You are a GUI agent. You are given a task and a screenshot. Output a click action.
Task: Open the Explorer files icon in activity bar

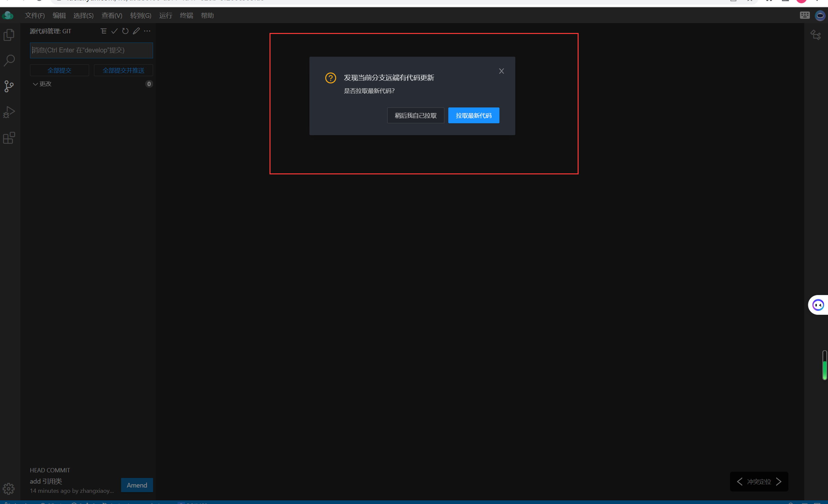[9, 35]
